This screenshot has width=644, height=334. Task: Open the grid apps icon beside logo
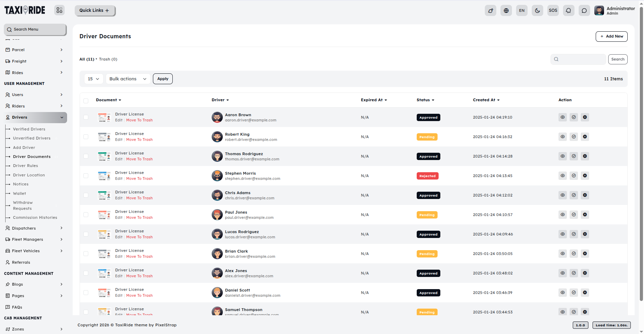pos(59,10)
